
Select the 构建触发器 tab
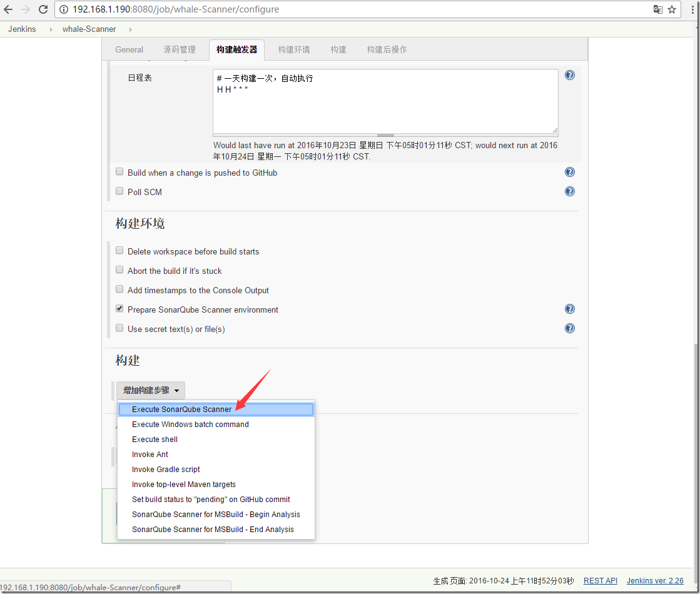coord(236,49)
